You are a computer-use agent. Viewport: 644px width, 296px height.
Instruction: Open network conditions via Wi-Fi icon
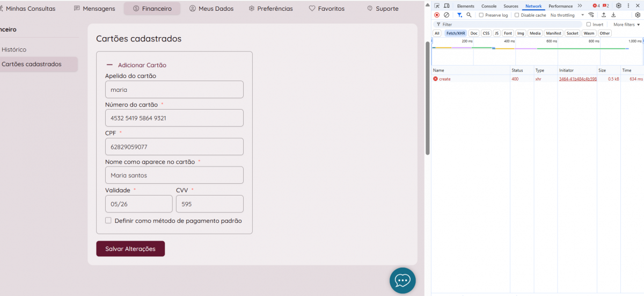tap(591, 15)
